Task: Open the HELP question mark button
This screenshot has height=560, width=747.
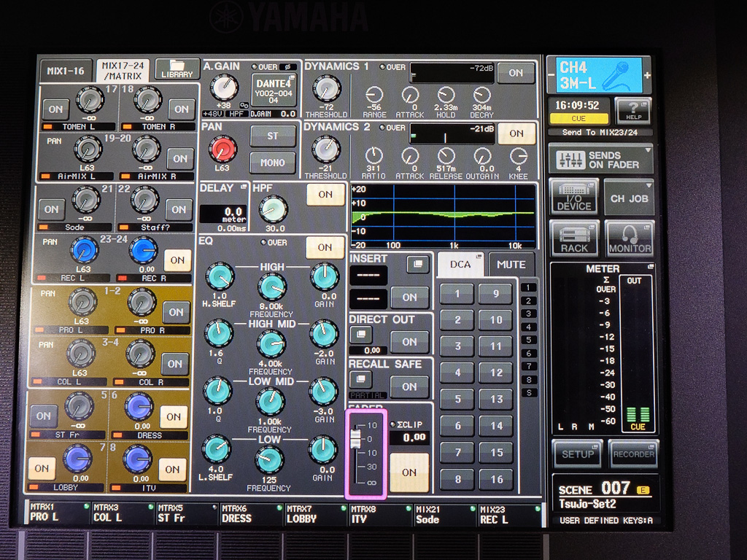Action: (632, 110)
